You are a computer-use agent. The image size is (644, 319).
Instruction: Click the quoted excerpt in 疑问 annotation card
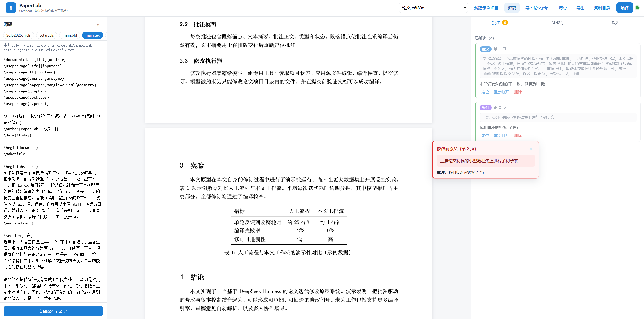558,117
